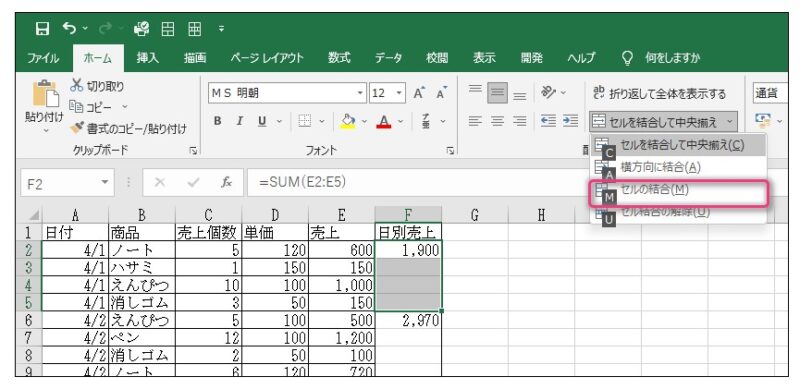Image resolution: width=800 pixels, height=389 pixels.
Task: Click the Insert Function fx icon
Action: point(226,182)
